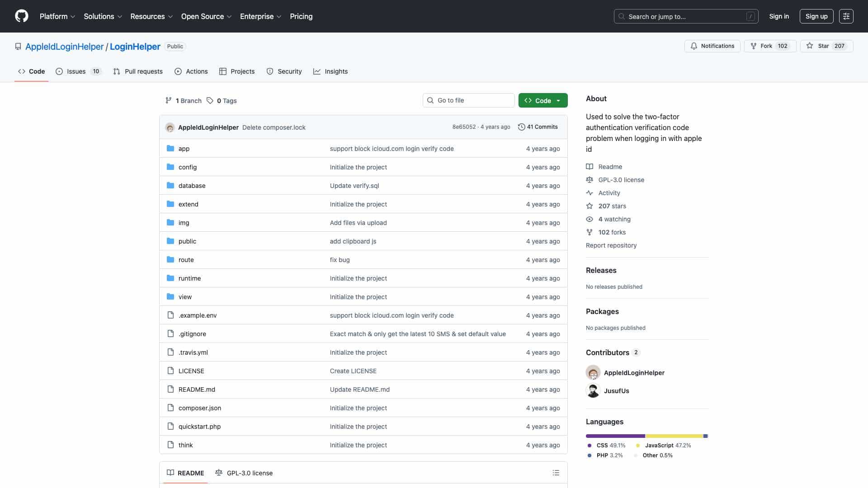The image size is (868, 488).
Task: Fork the LoginHelper repository
Action: [x=770, y=46]
